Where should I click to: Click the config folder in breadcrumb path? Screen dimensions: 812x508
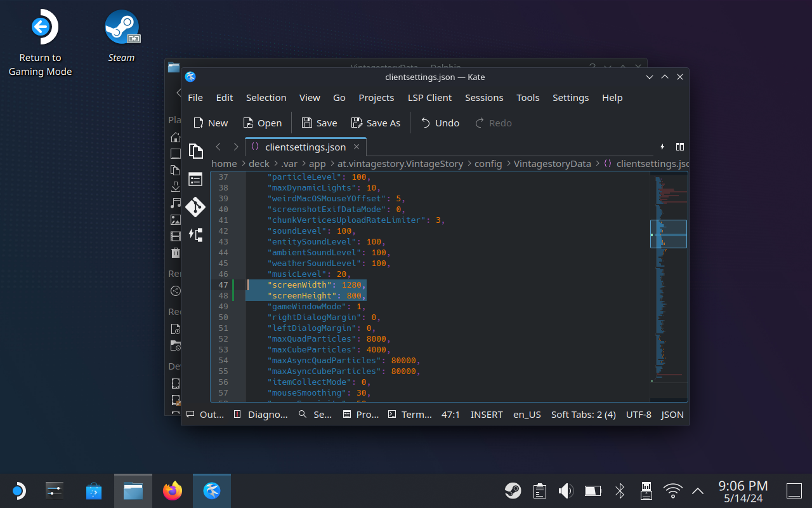pos(488,163)
